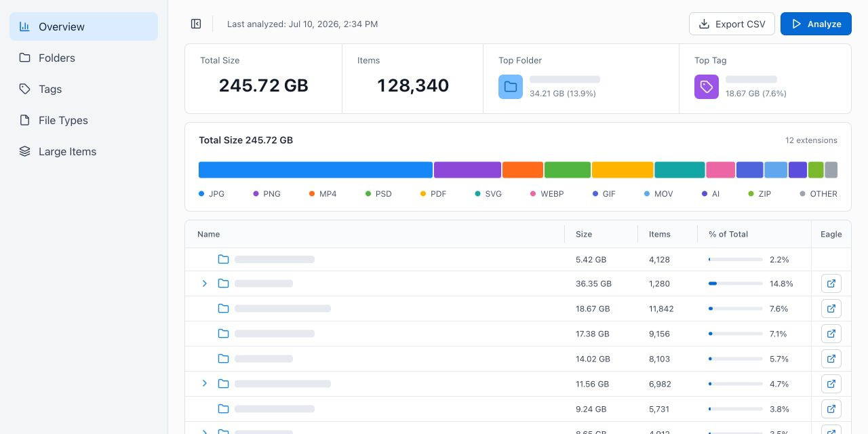Click the blue JPG segment in size bar
Image resolution: width=868 pixels, height=434 pixels.
pos(315,170)
